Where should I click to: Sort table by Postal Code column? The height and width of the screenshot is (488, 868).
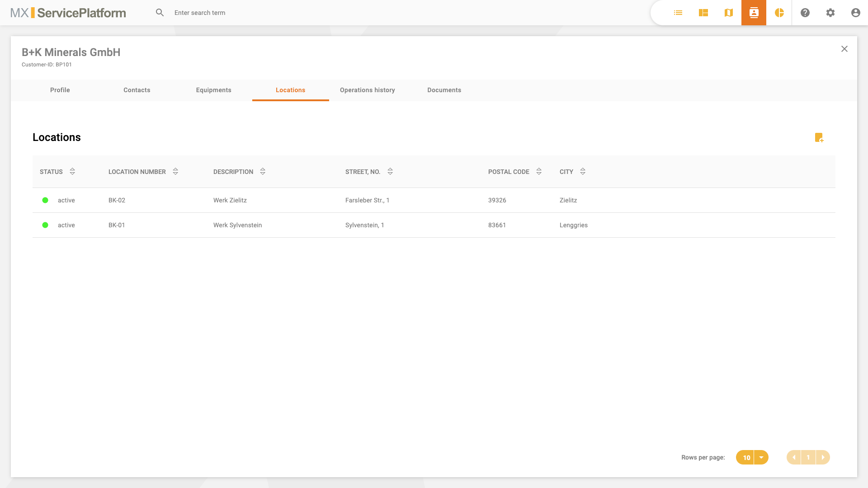(539, 172)
